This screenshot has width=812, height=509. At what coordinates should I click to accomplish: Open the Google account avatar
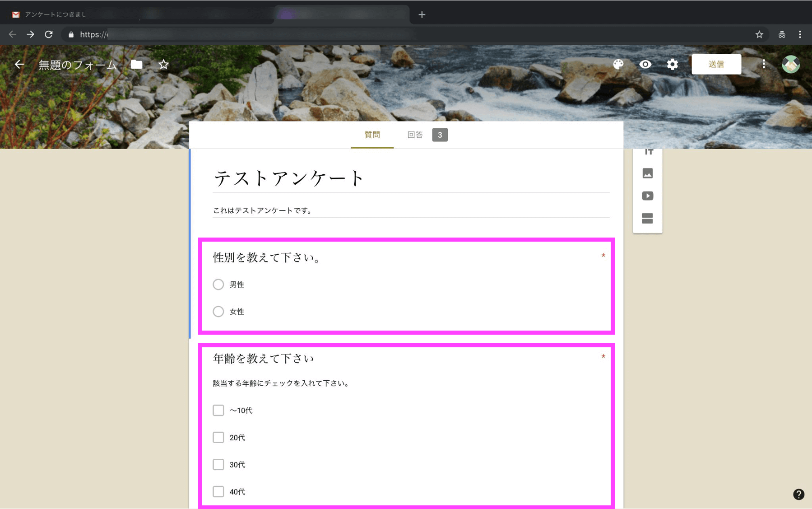click(x=790, y=64)
